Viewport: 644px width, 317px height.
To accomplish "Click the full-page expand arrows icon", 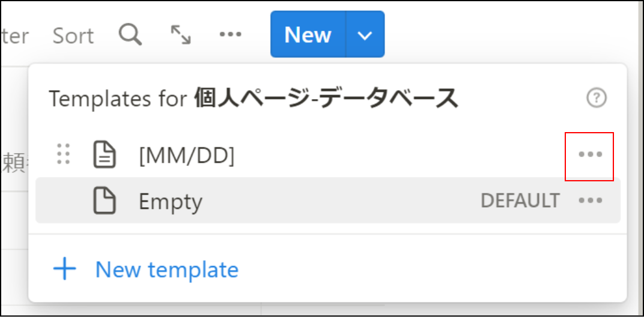I will (x=181, y=34).
